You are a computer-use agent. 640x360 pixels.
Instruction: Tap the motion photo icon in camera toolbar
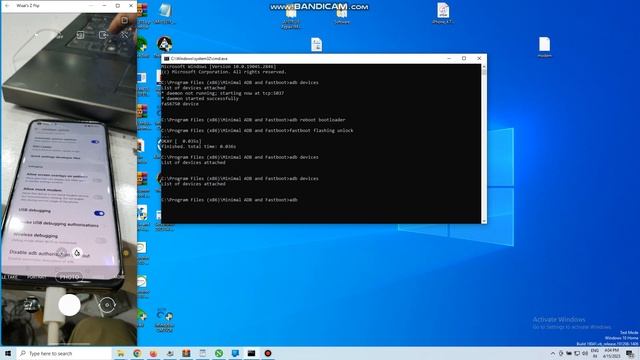point(103,35)
